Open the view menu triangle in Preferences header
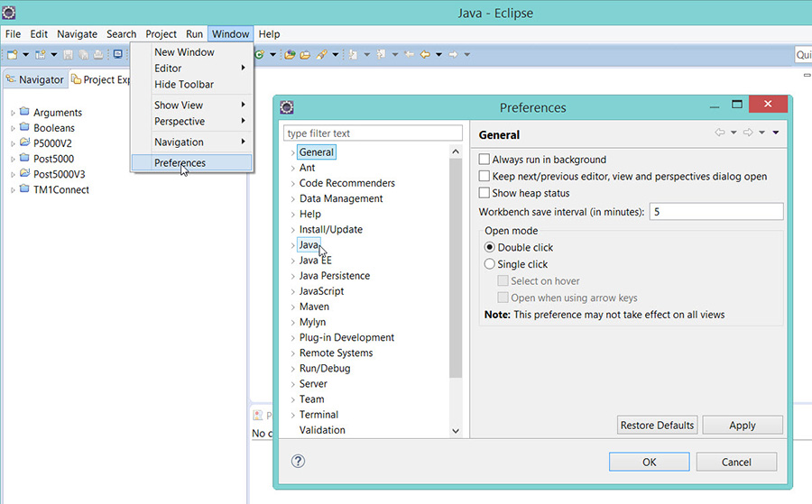Image resolution: width=812 pixels, height=504 pixels. coord(776,133)
